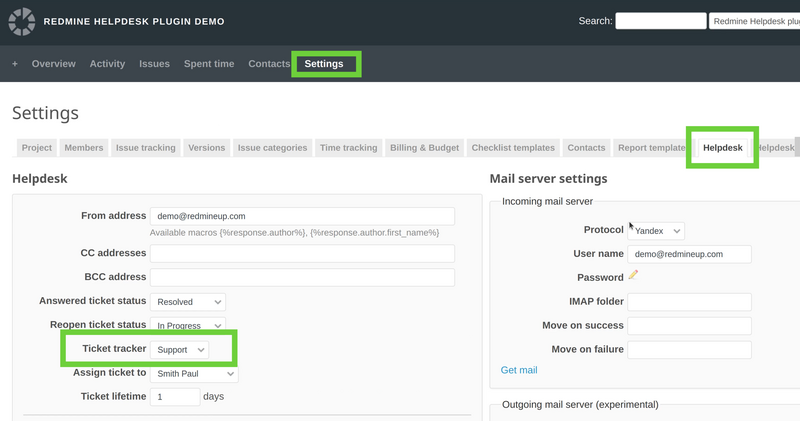Click the IMAP folder field
800x421 pixels.
tap(689, 302)
